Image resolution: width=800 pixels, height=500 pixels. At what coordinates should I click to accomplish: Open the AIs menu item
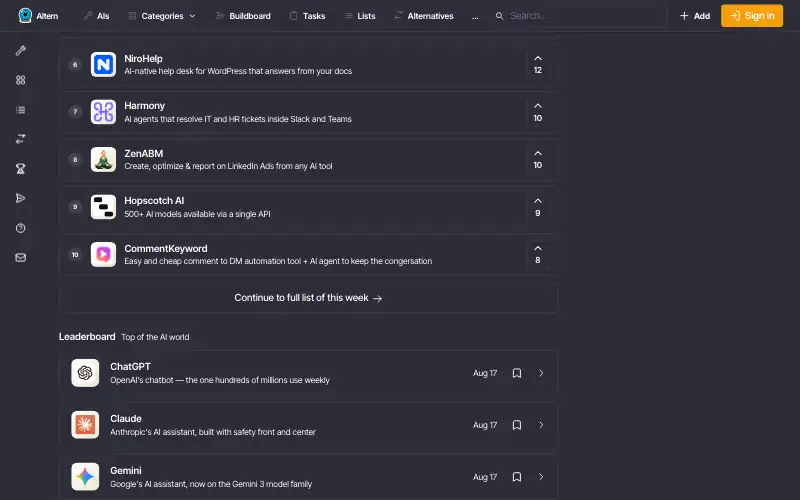(96, 16)
